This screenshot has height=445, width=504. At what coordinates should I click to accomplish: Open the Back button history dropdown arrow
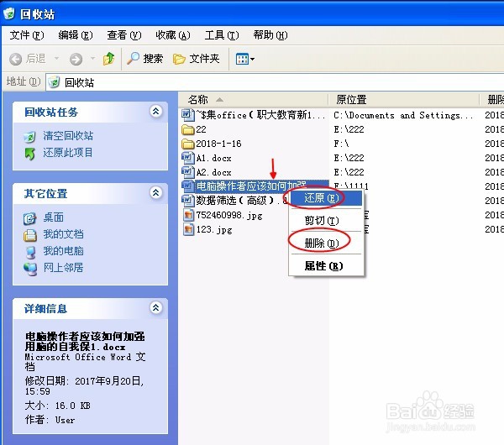pos(56,59)
